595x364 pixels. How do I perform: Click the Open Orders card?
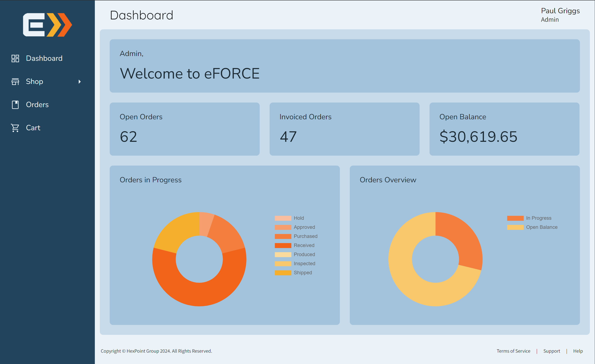tap(184, 129)
